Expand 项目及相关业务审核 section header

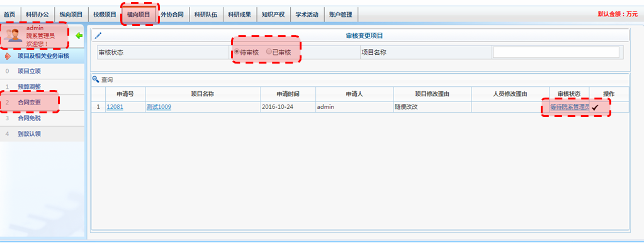point(42,56)
